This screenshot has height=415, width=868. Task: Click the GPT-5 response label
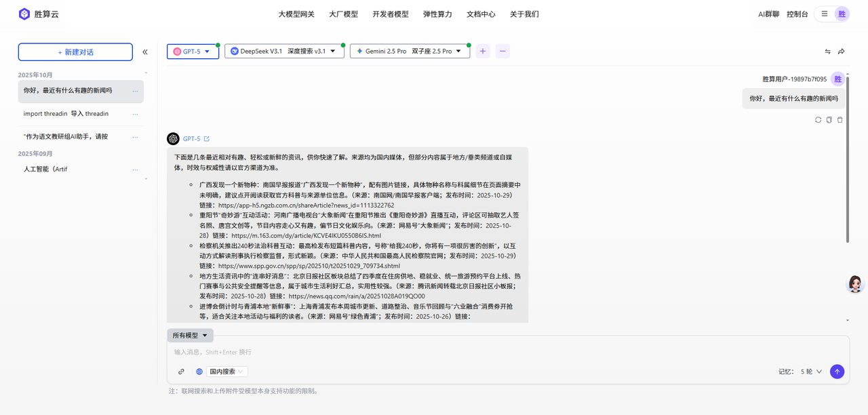(x=191, y=139)
